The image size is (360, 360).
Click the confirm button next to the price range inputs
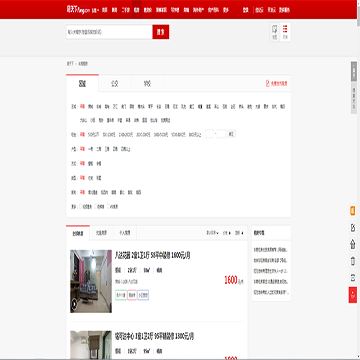pyautogui.click(x=231, y=134)
